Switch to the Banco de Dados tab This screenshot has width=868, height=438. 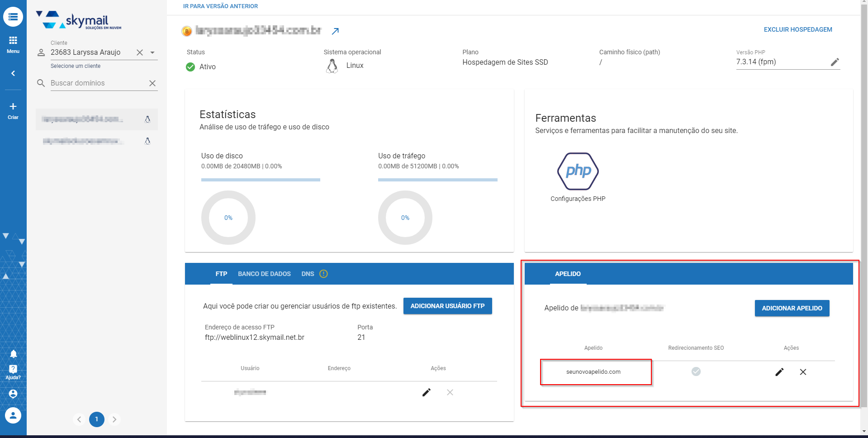coord(264,274)
